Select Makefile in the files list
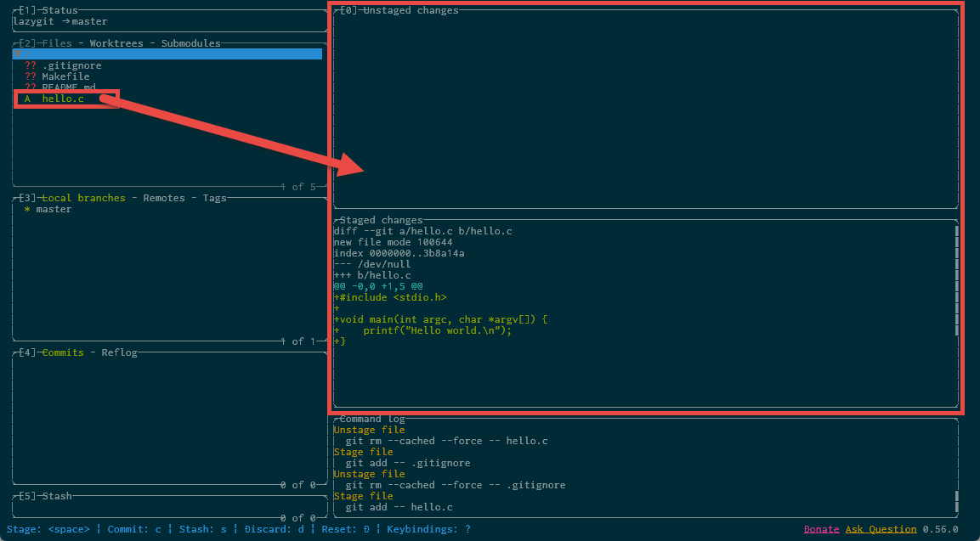 tap(65, 76)
